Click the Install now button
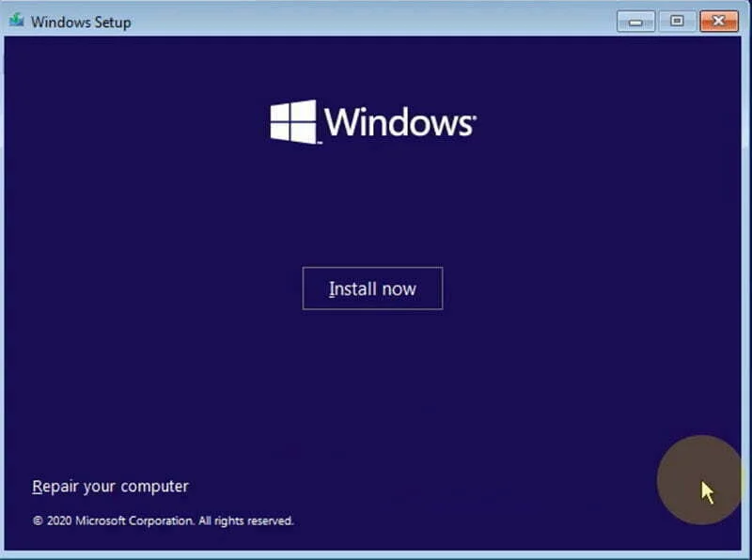This screenshot has height=560, width=752. tap(372, 288)
